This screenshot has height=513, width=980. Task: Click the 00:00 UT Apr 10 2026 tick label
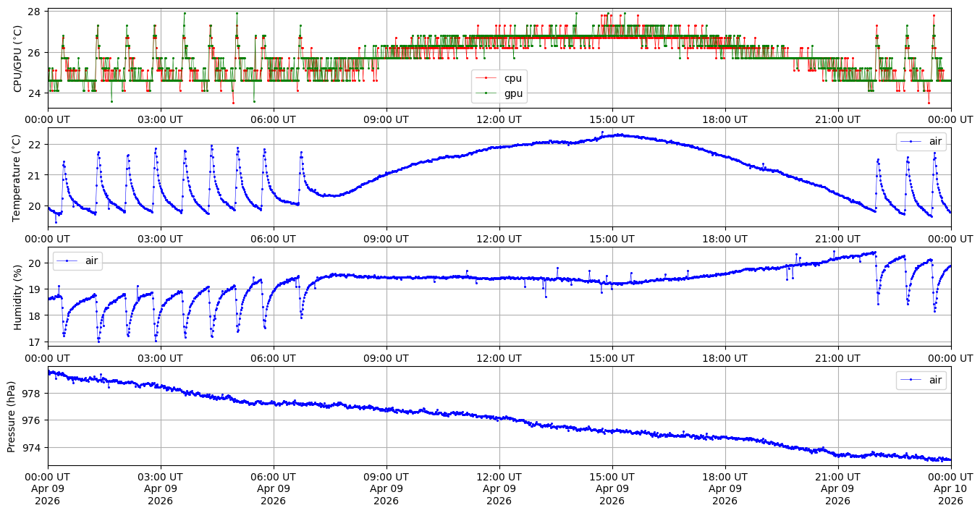coord(950,488)
